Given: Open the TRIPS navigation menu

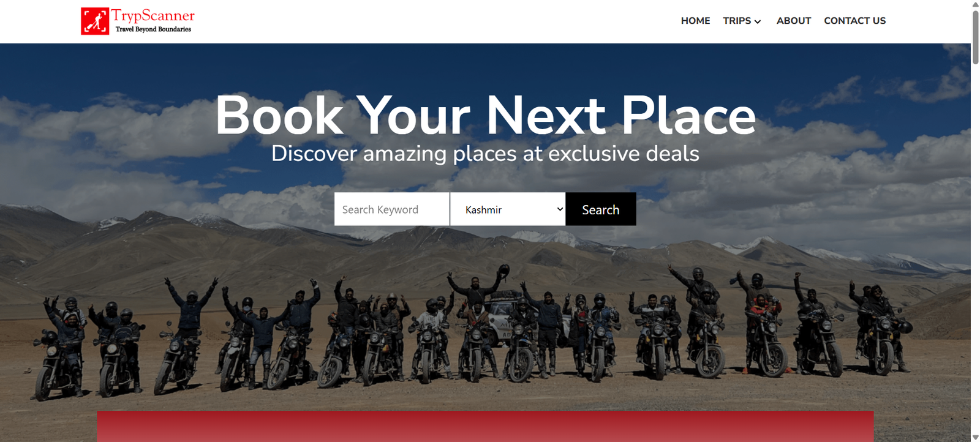Looking at the screenshot, I should coord(737,21).
